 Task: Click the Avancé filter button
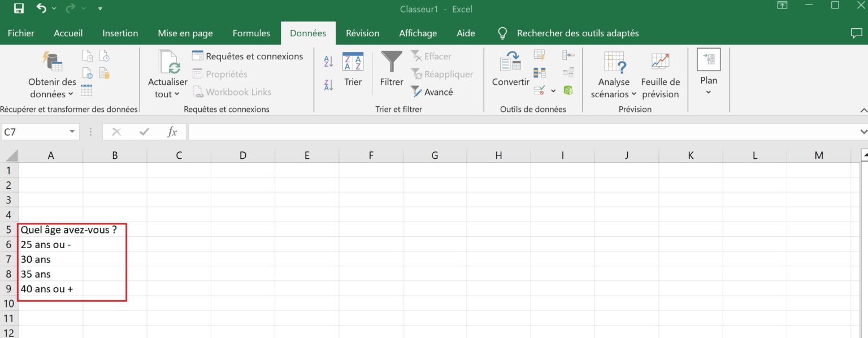point(433,92)
